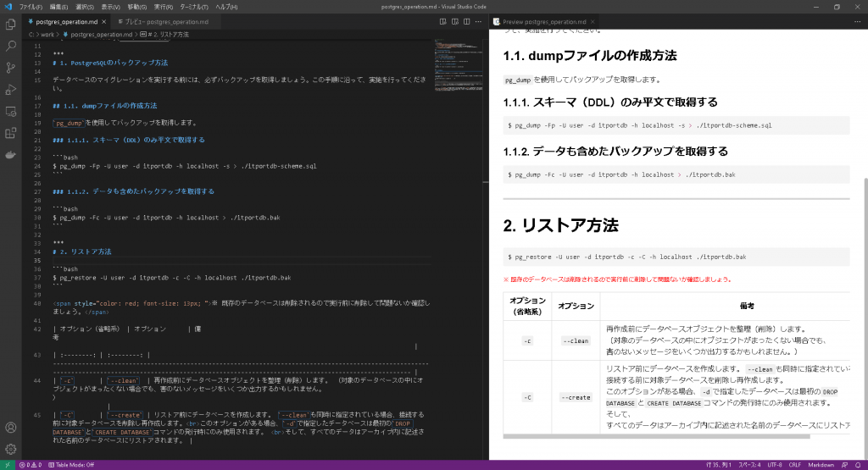
Task: Expand the C: breadcrumb segment
Action: pyautogui.click(x=31, y=34)
